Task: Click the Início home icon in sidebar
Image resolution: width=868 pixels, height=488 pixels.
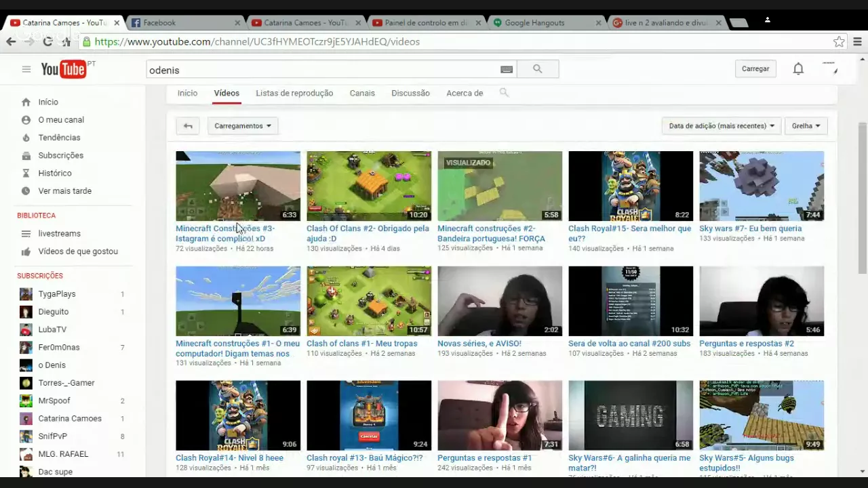Action: coord(26,102)
